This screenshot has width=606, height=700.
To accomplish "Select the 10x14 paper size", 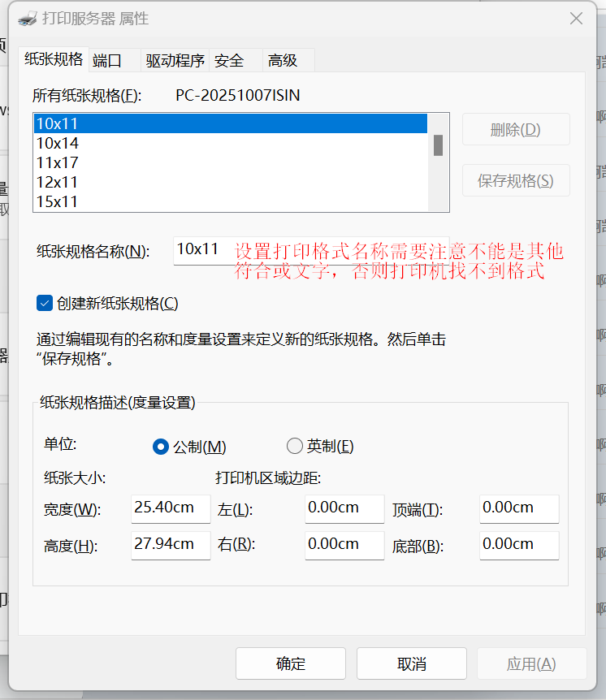I will [x=231, y=143].
